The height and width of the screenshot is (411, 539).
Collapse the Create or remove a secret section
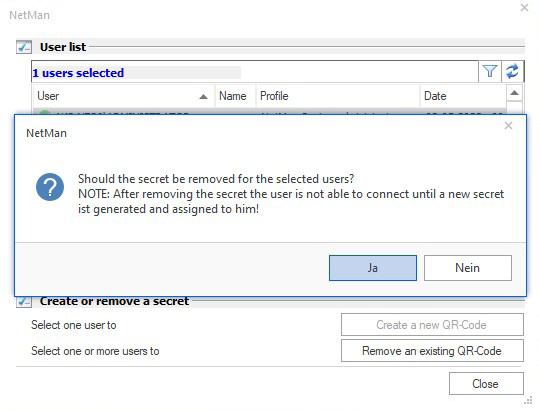point(24,302)
